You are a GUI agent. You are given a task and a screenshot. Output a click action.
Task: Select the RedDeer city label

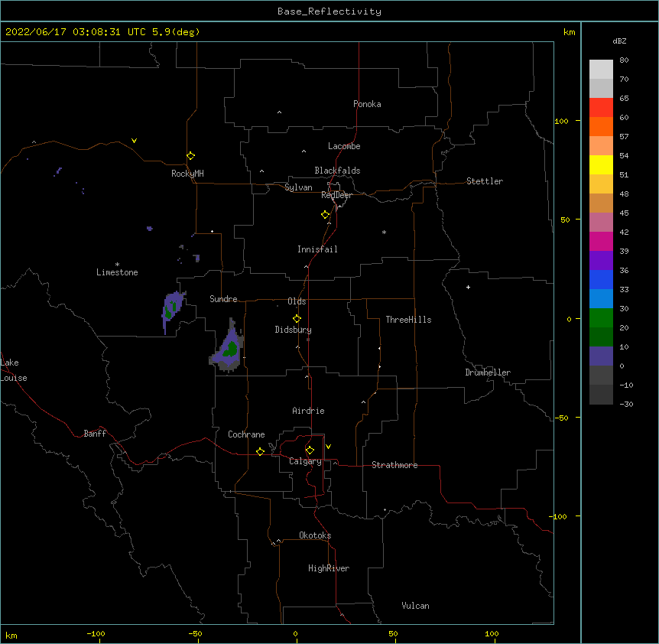click(336, 195)
